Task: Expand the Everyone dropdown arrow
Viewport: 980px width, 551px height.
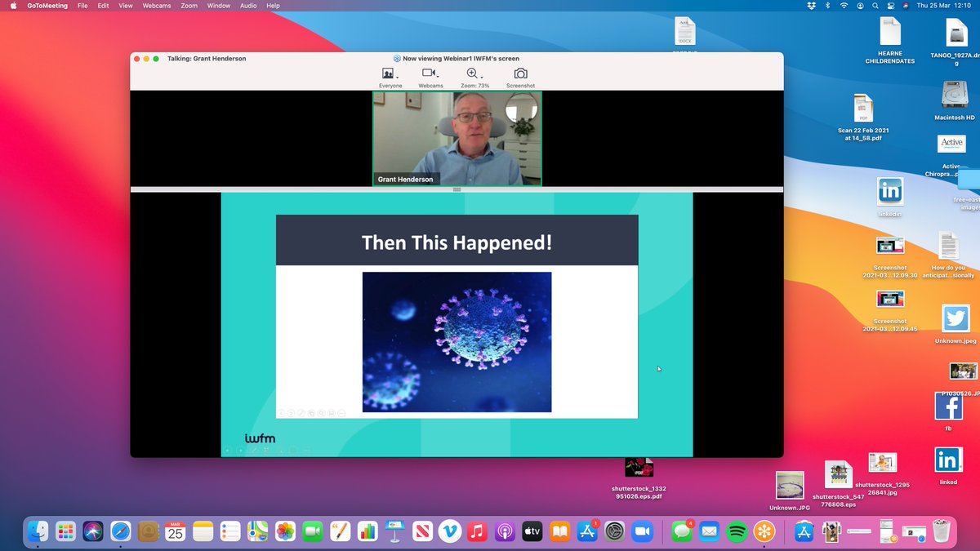Action: click(x=398, y=77)
